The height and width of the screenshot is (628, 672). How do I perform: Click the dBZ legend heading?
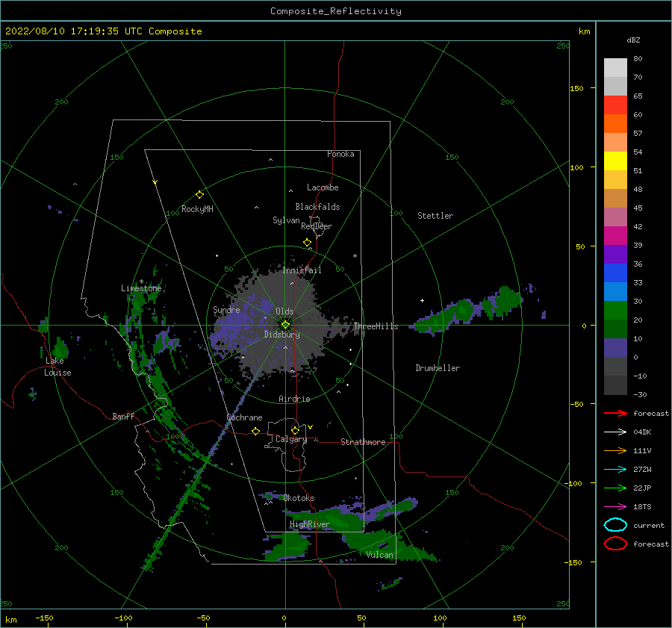coord(633,40)
